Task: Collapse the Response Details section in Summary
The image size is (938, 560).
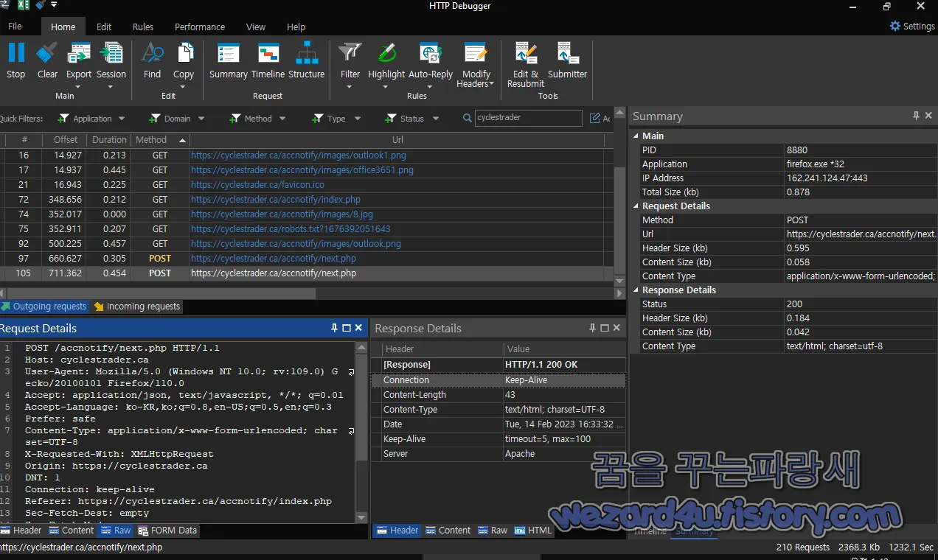Action: click(636, 290)
